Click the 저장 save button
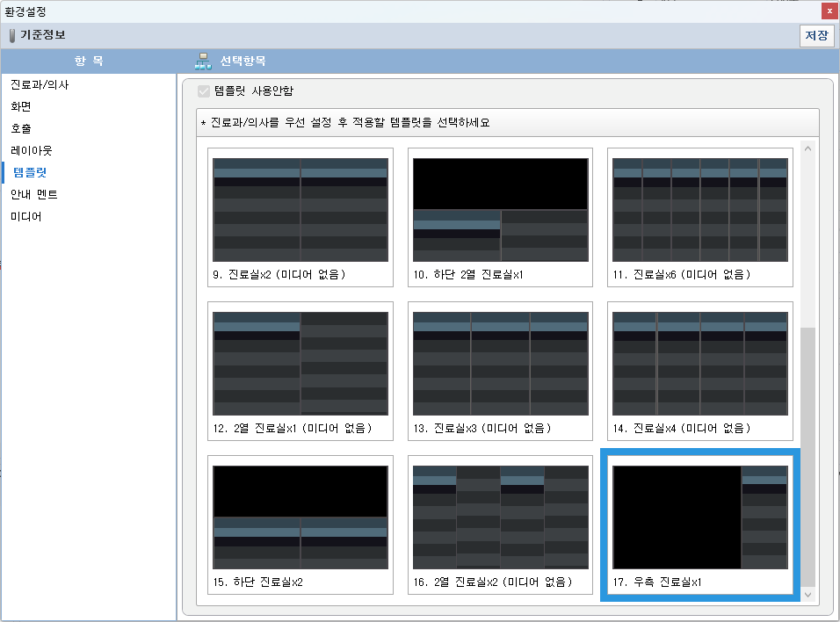The image size is (840, 622). pyautogui.click(x=816, y=36)
